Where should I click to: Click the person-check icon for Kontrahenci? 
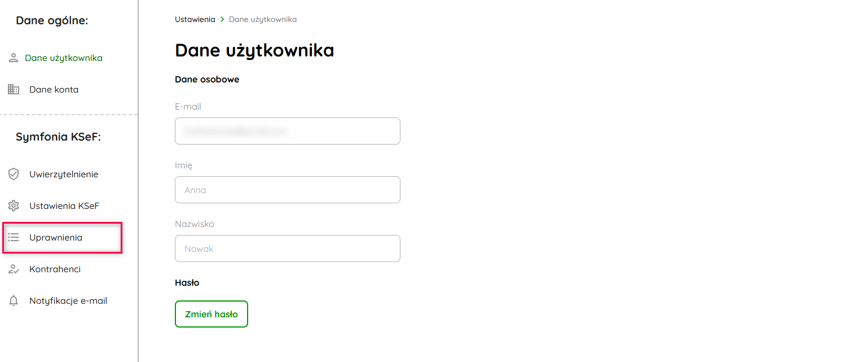pyautogui.click(x=14, y=269)
